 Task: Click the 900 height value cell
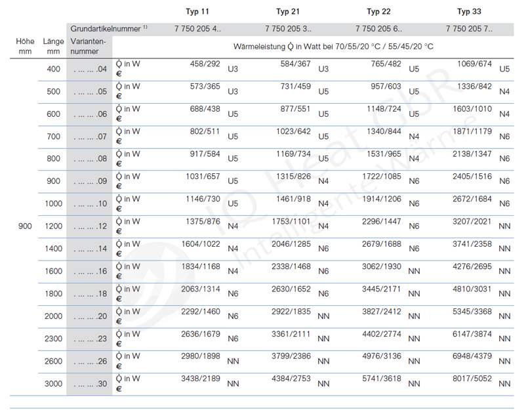coord(25,226)
